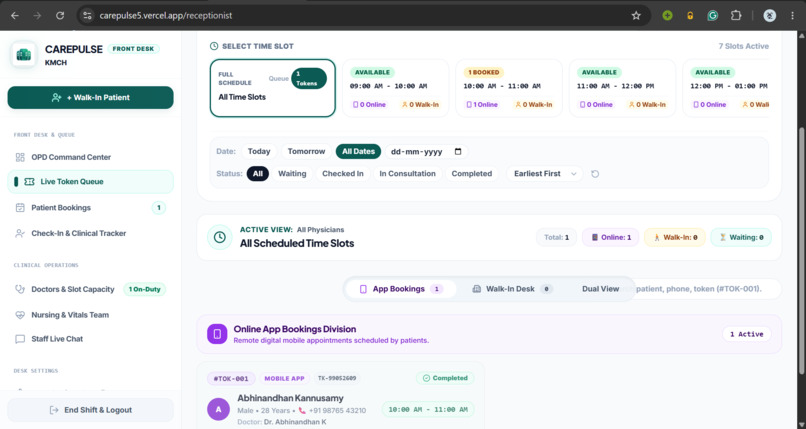806x429 pixels.
Task: Click Waiting: 0 stat chip
Action: click(x=741, y=237)
